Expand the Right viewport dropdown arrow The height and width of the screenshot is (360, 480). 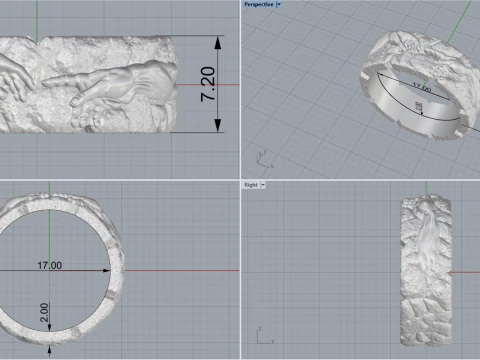[263, 185]
